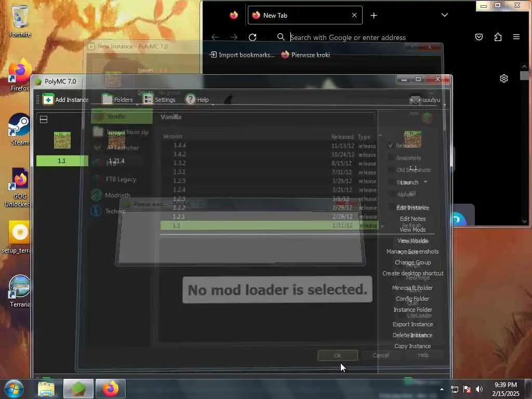Open File Explorer from the taskbar
Viewport: 532px width, 399px height.
pos(46,389)
